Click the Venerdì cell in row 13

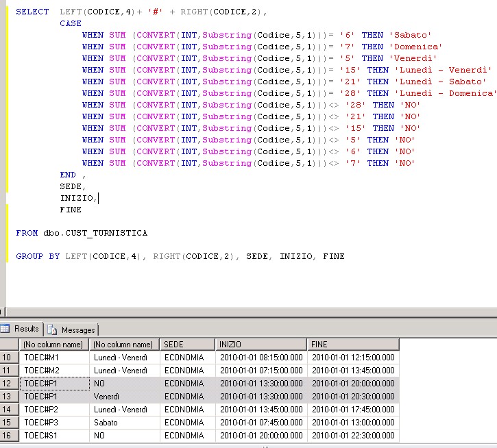pyautogui.click(x=125, y=397)
